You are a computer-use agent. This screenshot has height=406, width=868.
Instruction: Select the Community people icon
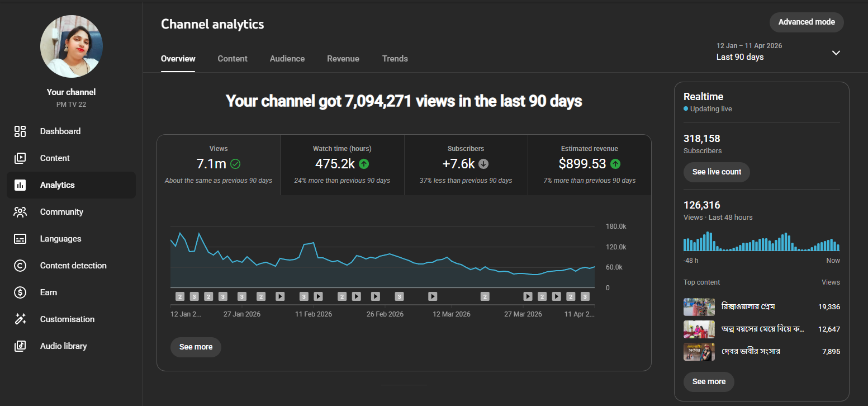(20, 212)
